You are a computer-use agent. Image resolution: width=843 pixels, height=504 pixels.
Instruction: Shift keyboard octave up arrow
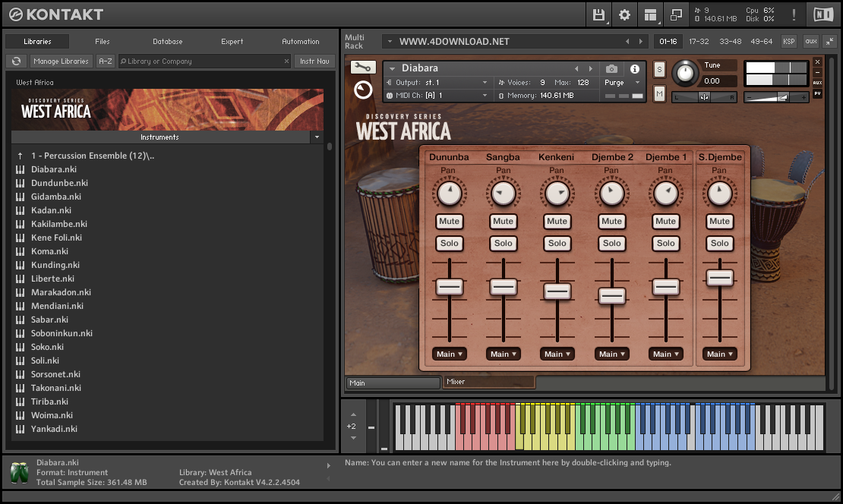point(353,414)
